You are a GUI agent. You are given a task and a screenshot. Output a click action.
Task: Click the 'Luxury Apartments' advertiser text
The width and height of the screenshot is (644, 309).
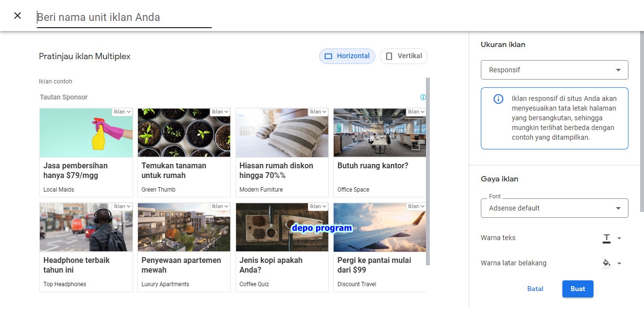[x=165, y=284]
